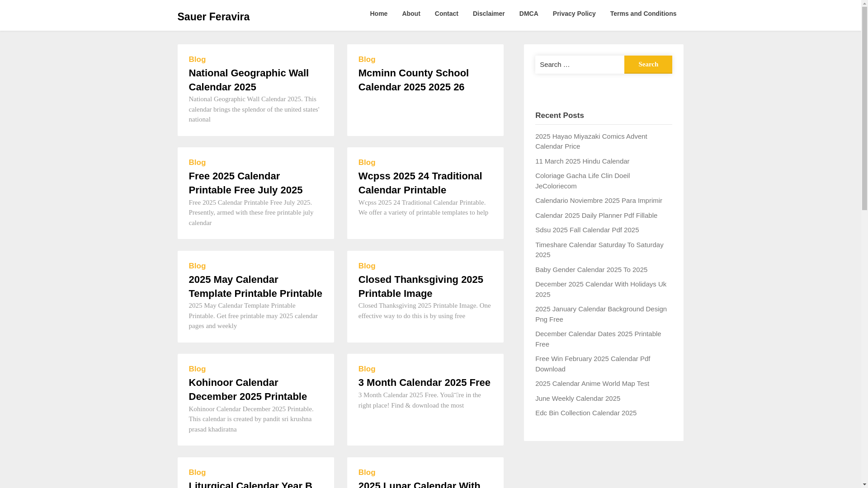Open National Geographic Wall Calendar 2025 post
This screenshot has height=488, width=868.
(x=248, y=80)
